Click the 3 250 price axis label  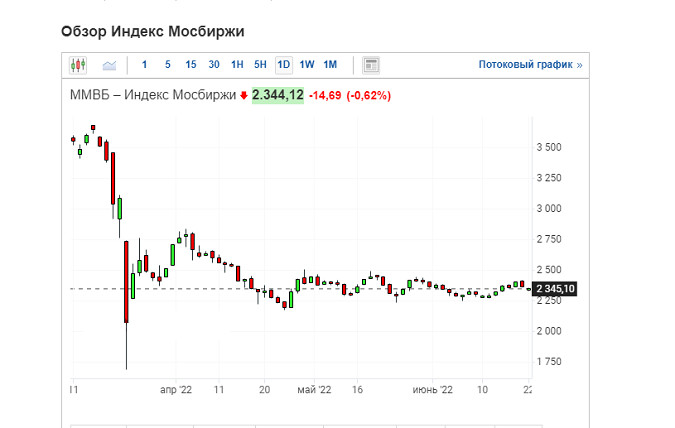549,178
